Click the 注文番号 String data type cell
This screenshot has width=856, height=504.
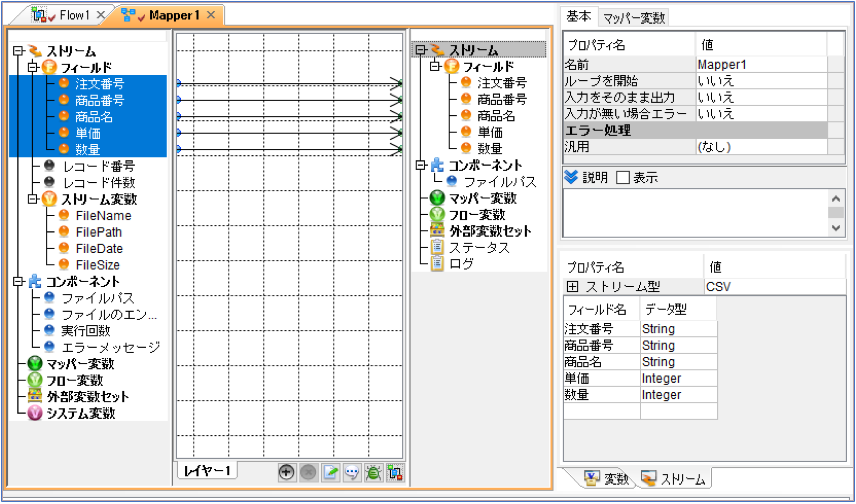(679, 329)
